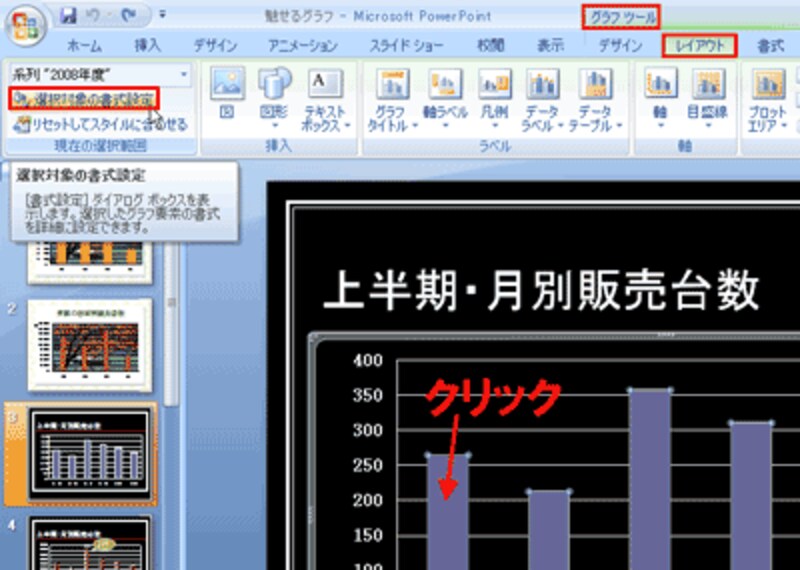800x570 pixels.
Task: Redo using the quick access toolbar
Action: [129, 16]
